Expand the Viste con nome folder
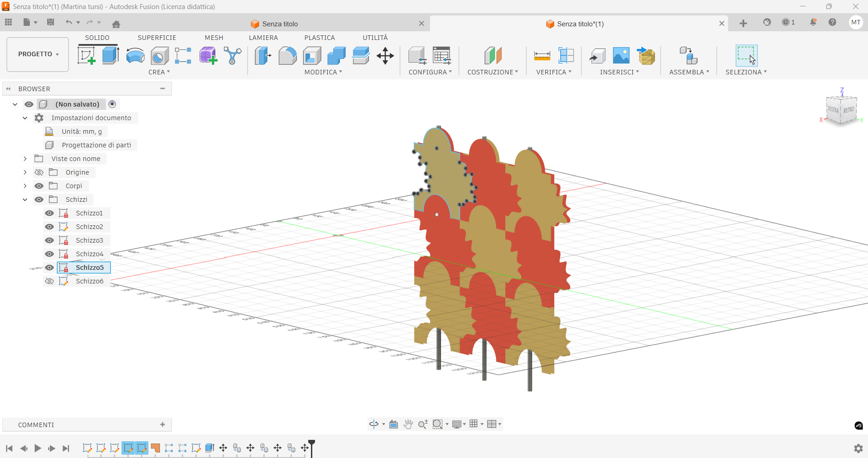868x458 pixels. (x=25, y=159)
